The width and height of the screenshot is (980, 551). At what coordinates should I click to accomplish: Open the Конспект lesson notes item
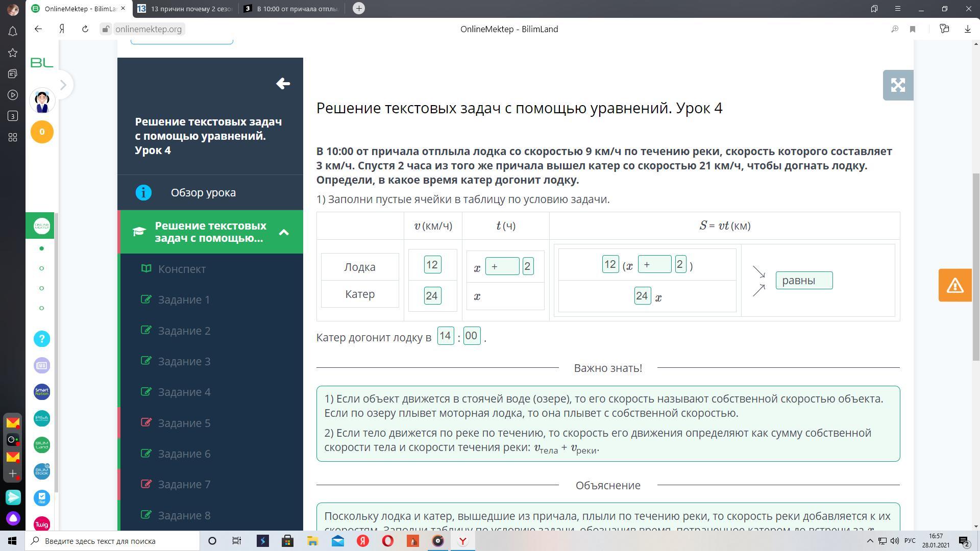(182, 269)
